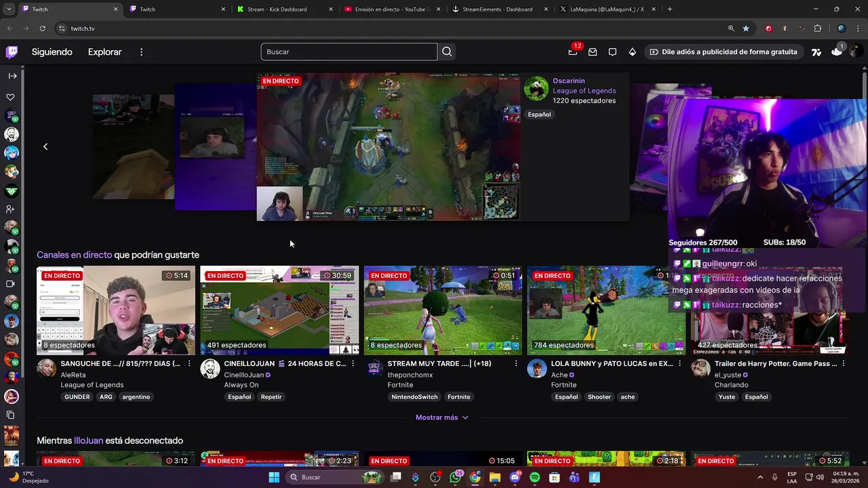The height and width of the screenshot is (488, 868).
Task: Open Oscarinin channel name link
Action: [568, 81]
